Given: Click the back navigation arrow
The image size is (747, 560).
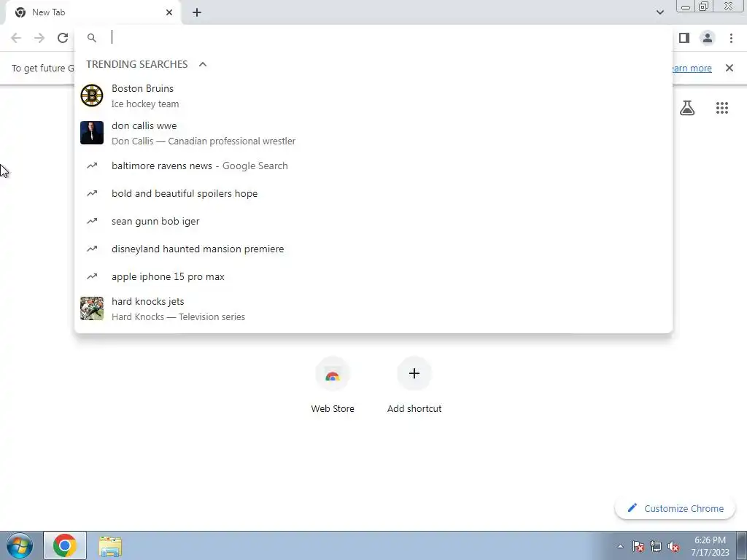Looking at the screenshot, I should click(16, 38).
